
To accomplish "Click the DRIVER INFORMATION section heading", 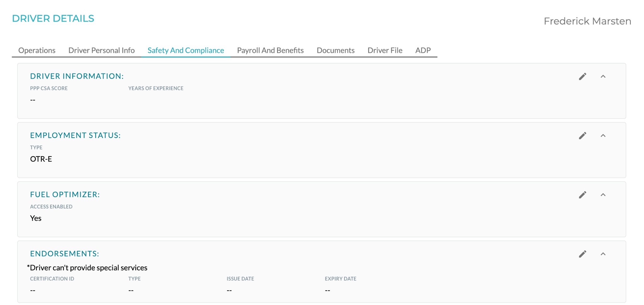I will point(77,76).
